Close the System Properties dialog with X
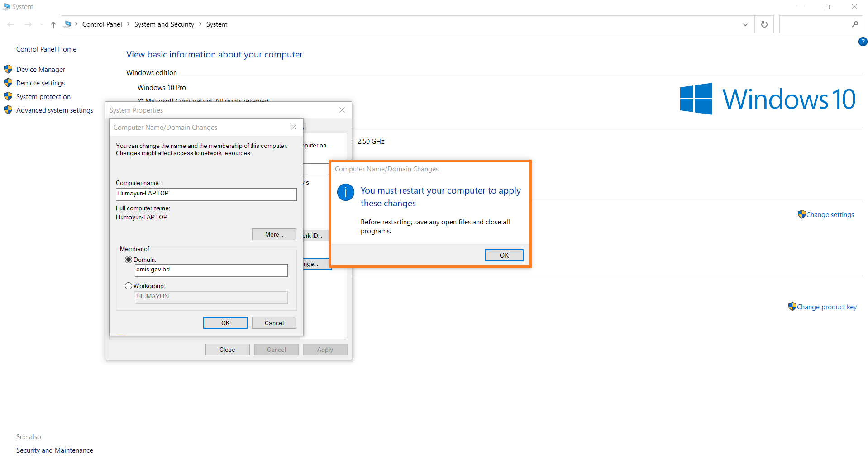Screen dimensions: 868x464 (x=342, y=110)
